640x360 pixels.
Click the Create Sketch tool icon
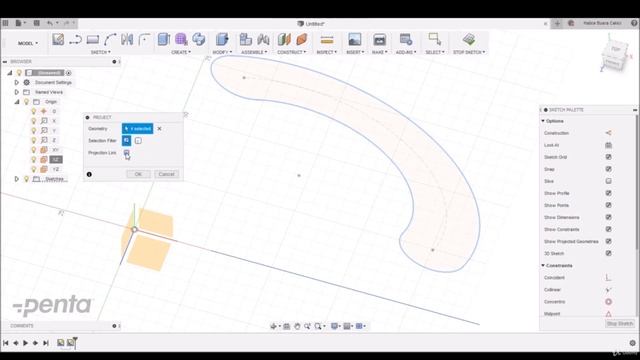click(x=58, y=40)
